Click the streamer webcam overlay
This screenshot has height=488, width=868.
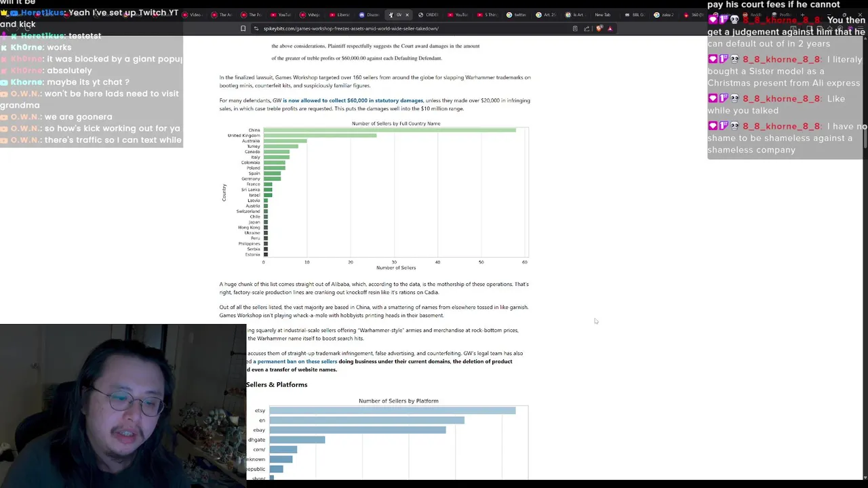tap(123, 405)
